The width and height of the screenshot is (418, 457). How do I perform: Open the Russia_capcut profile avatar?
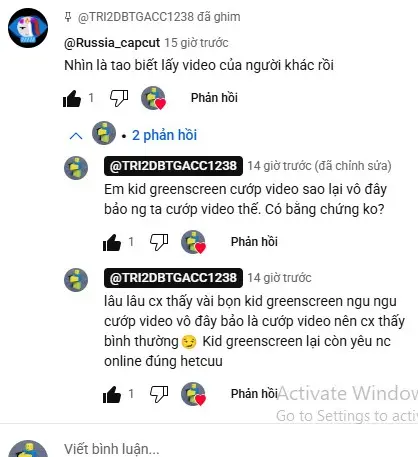[x=28, y=28]
